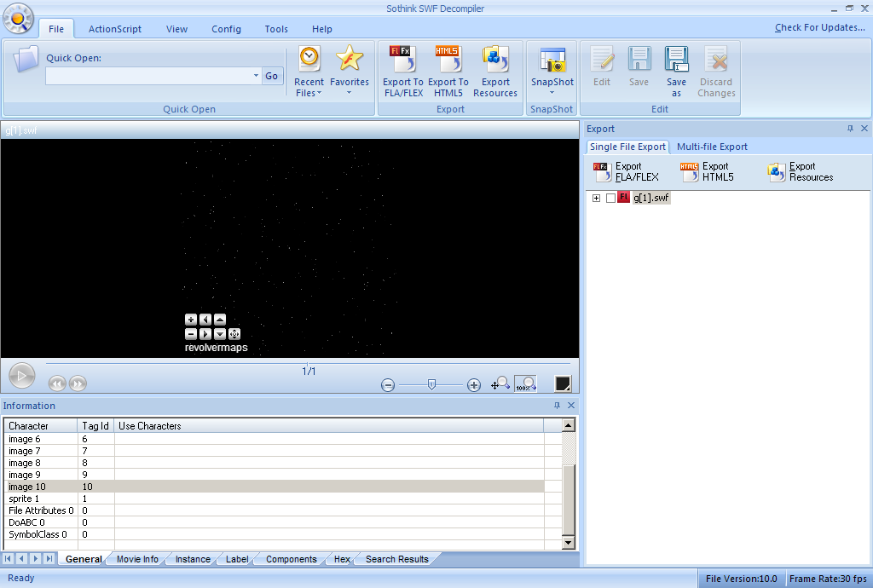Click revolvermaps zoom in plus button
The width and height of the screenshot is (873, 588).
(191, 320)
